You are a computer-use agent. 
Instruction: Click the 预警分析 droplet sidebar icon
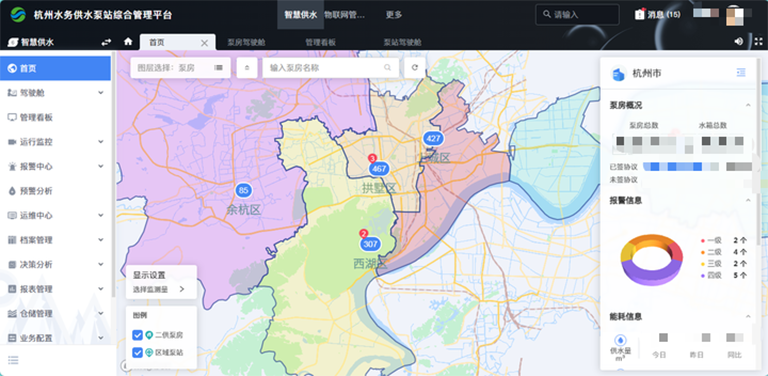point(12,191)
